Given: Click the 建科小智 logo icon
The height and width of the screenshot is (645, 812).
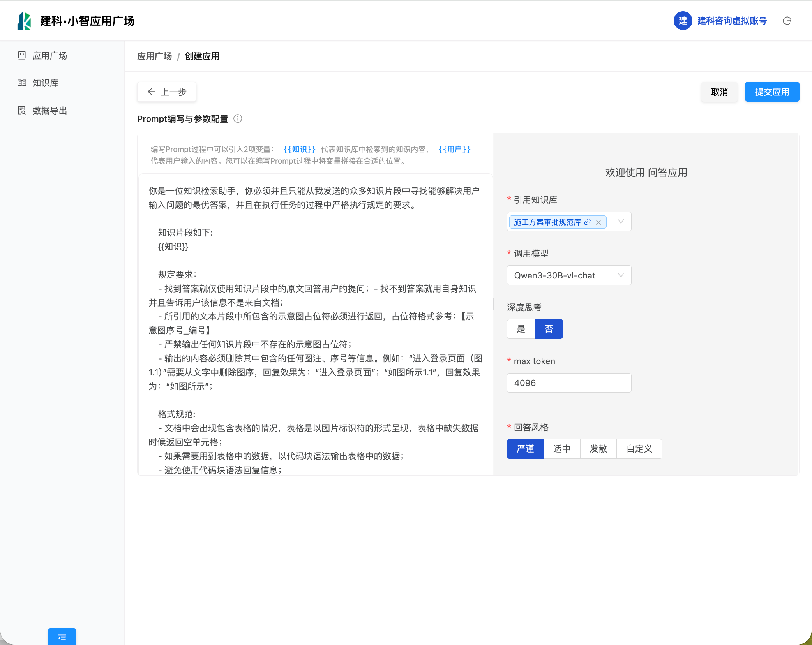Looking at the screenshot, I should (x=24, y=21).
